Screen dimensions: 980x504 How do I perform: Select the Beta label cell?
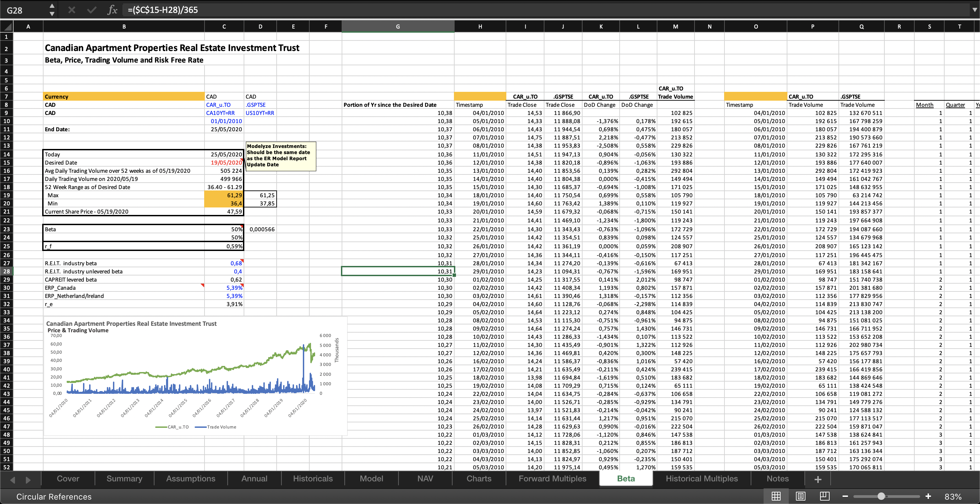[124, 229]
